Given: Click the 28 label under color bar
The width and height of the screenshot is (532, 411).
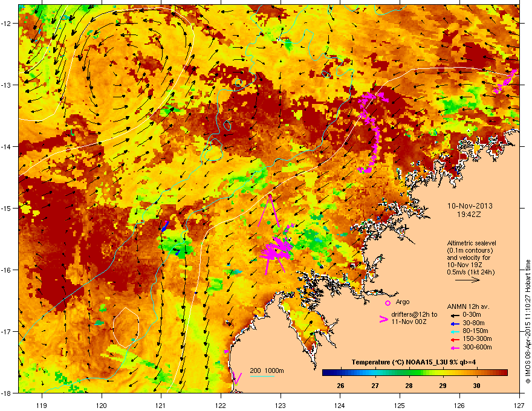Looking at the screenshot, I should click(409, 386).
